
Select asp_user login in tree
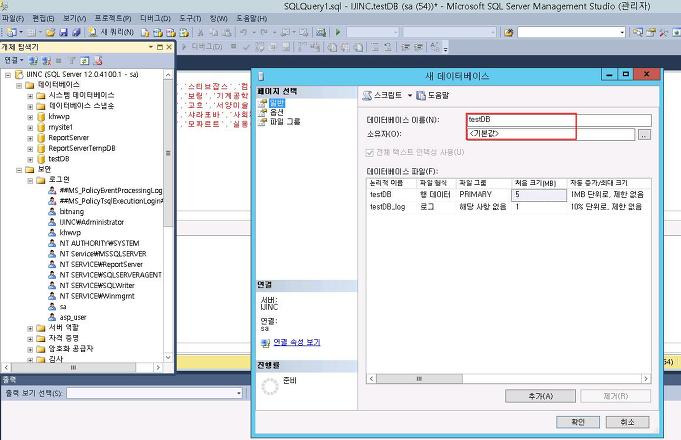point(73,318)
